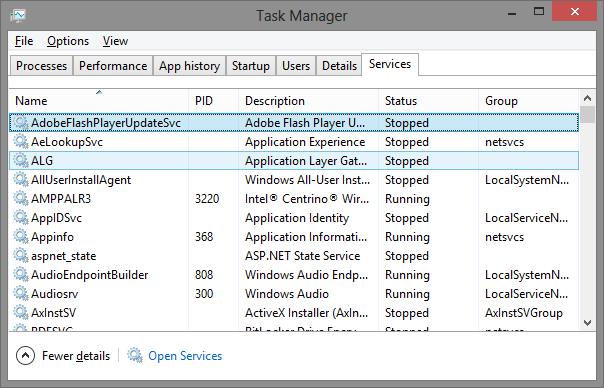Image resolution: width=604 pixels, height=388 pixels.
Task: Click the netsvcs group of Appinfo
Action: point(504,237)
